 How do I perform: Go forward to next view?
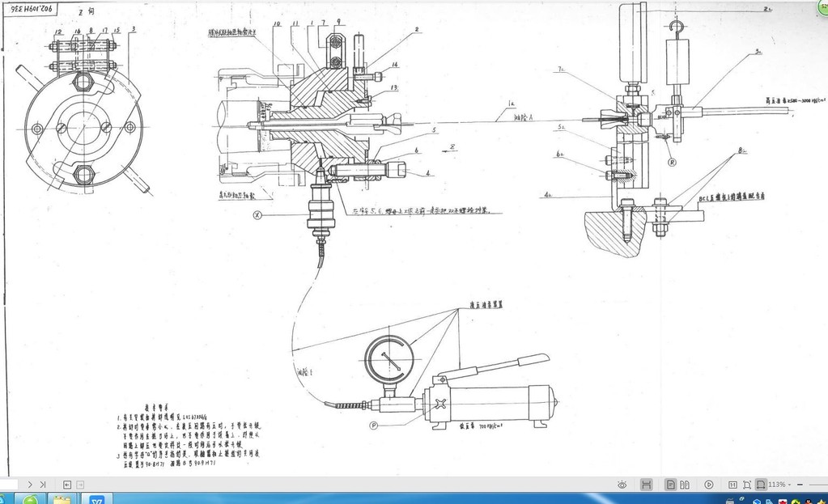(81, 485)
